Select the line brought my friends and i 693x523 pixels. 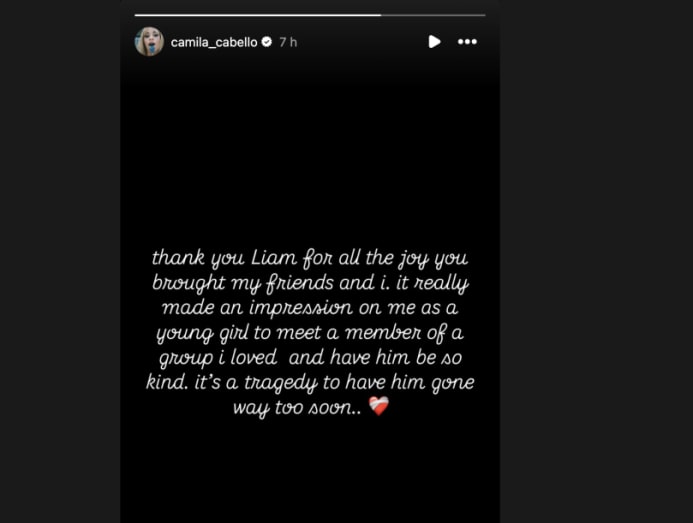coord(310,283)
